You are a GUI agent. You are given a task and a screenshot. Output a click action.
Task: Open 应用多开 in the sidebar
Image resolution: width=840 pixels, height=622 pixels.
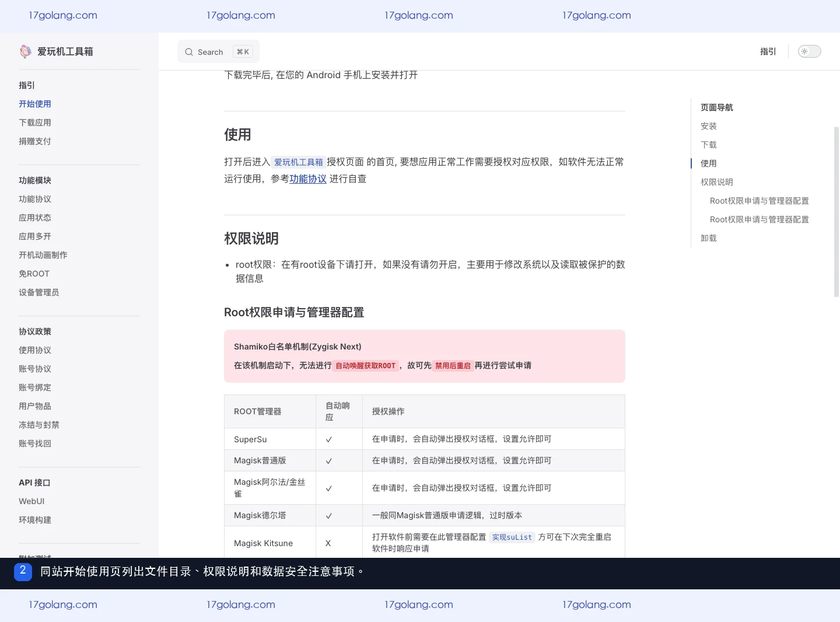[x=35, y=236]
